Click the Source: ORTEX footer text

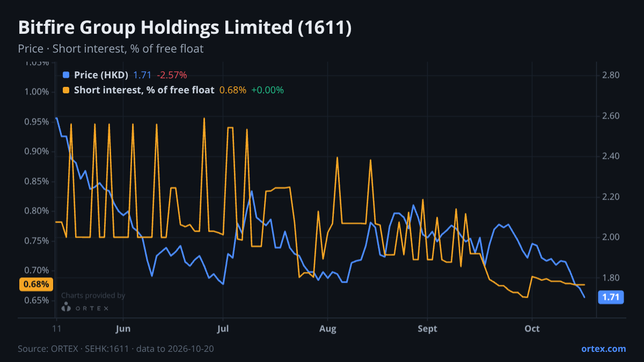tap(116, 349)
